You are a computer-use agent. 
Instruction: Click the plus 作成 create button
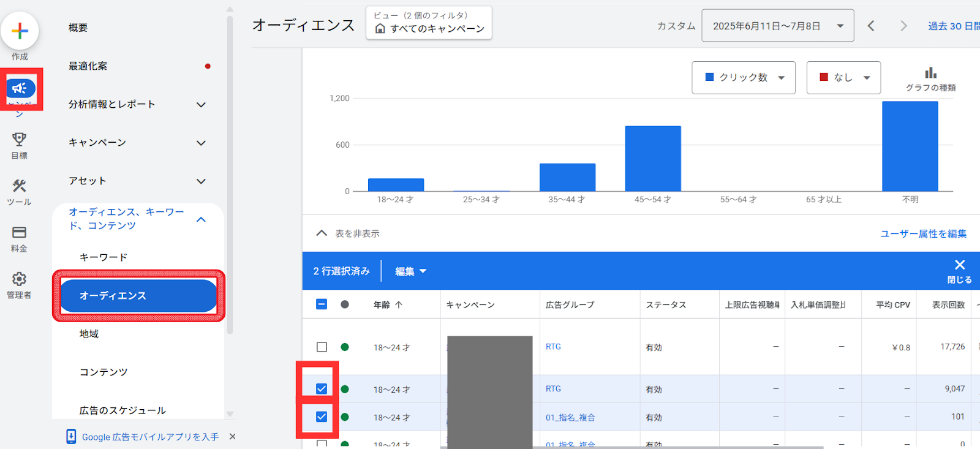tap(20, 31)
